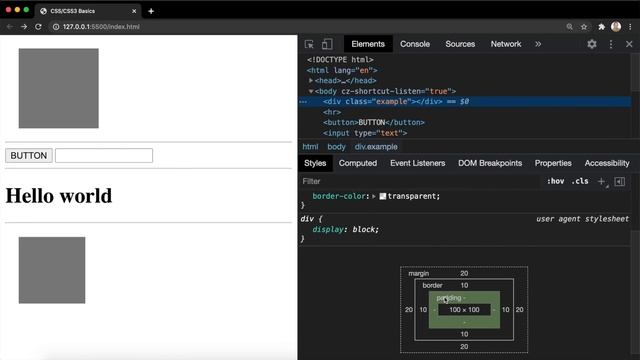The width and height of the screenshot is (640, 360).
Task: Click the address bar URL
Action: [x=101, y=27]
